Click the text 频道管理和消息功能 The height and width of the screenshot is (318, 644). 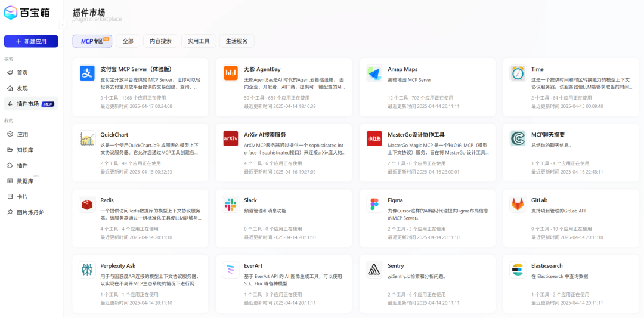point(265,211)
